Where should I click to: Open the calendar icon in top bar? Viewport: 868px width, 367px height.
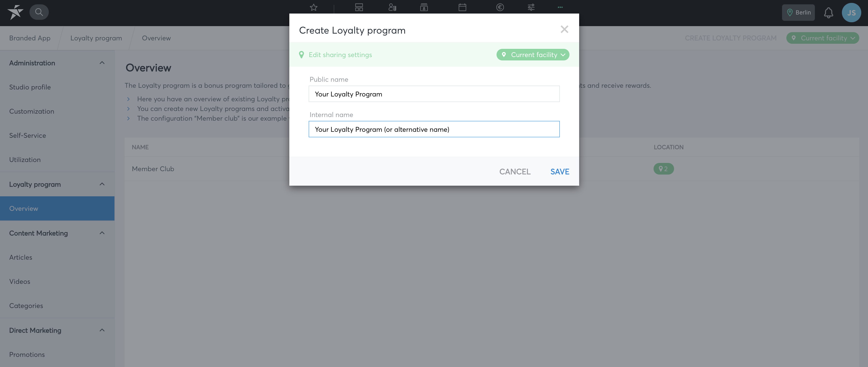[x=462, y=7]
